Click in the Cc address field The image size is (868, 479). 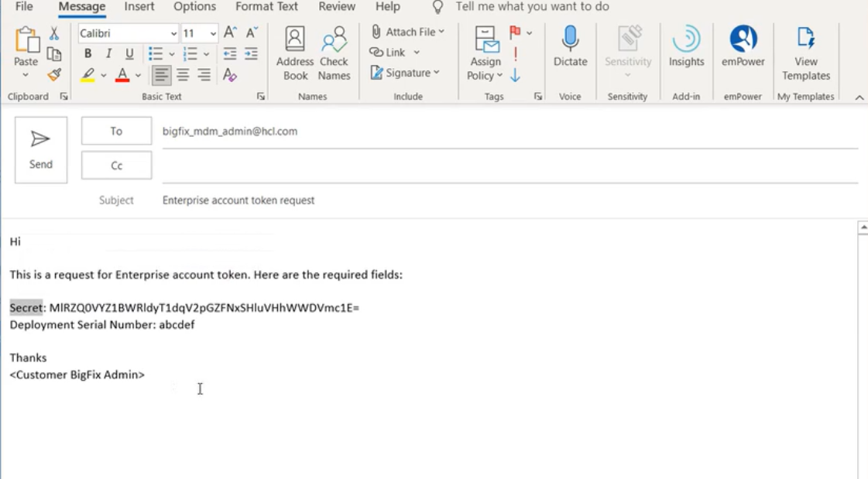click(509, 166)
